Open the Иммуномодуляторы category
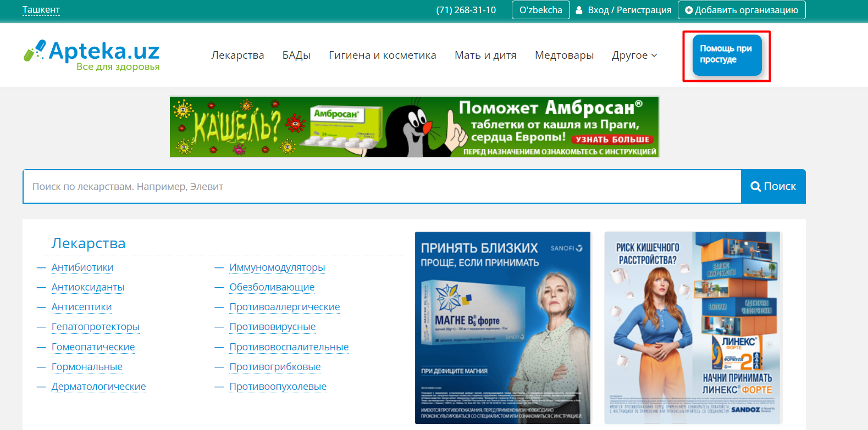Image resolution: width=868 pixels, height=430 pixels. pyautogui.click(x=277, y=267)
